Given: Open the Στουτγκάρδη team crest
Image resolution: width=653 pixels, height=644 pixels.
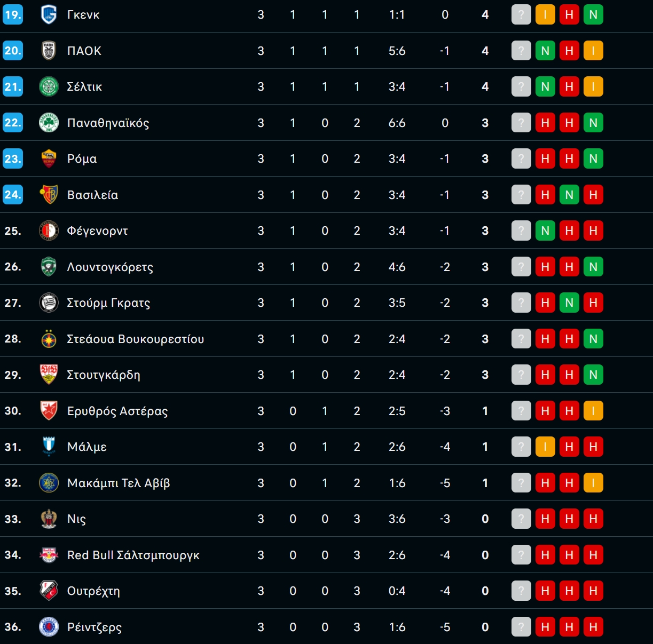Looking at the screenshot, I should point(49,375).
